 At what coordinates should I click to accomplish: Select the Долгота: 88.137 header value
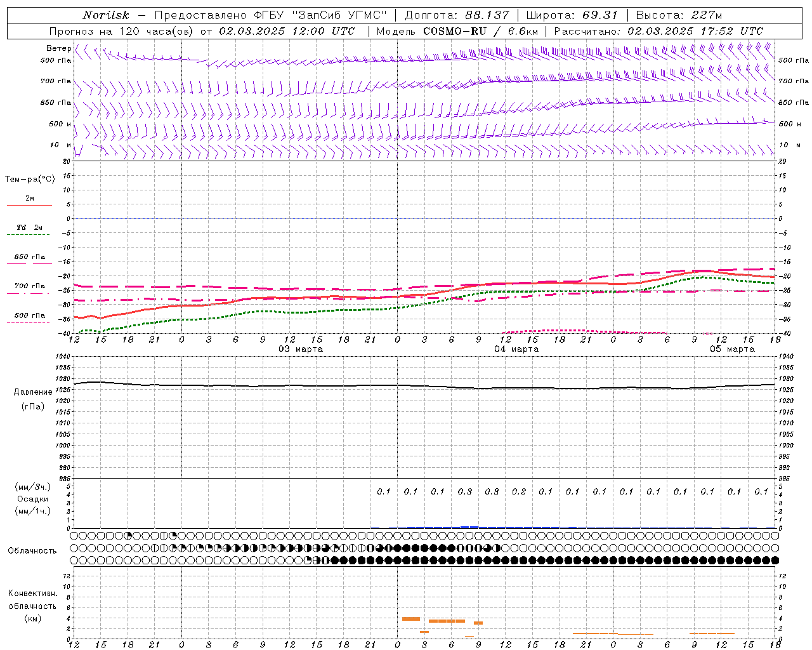pos(457,15)
